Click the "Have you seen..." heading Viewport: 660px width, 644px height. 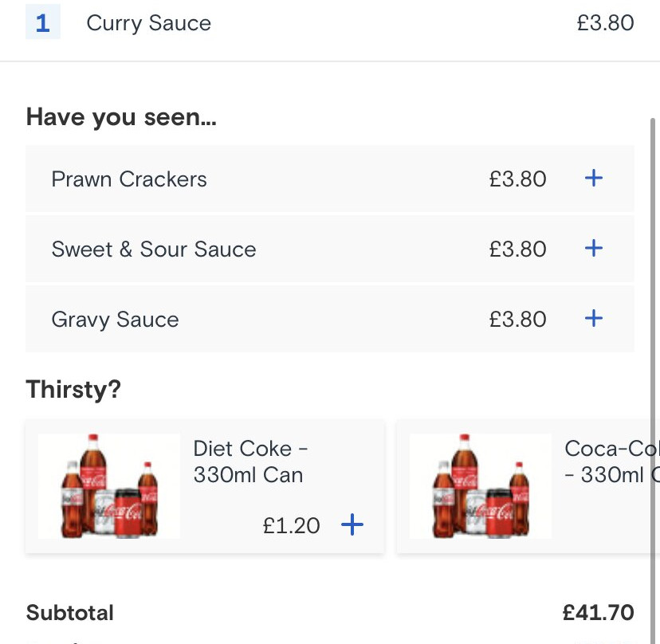coord(121,118)
